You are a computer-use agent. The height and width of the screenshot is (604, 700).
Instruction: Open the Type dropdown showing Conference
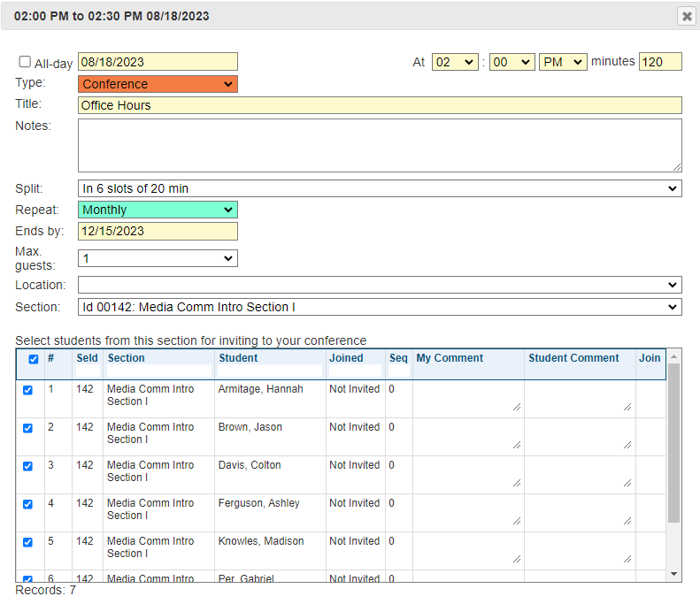click(158, 84)
